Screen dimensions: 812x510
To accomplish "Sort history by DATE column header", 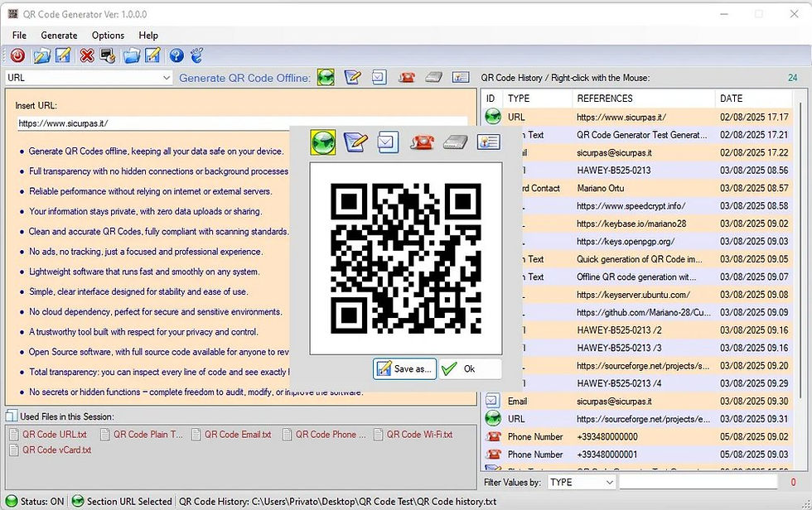I will [x=753, y=99].
